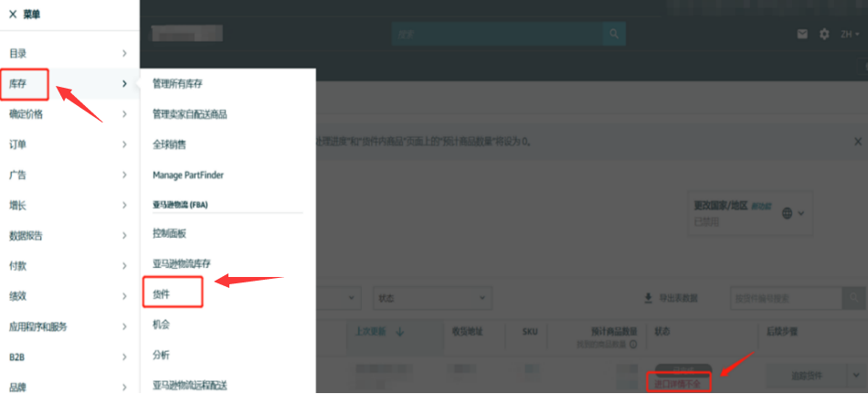Open the arrow dropdown beside 追踪货件
The image size is (868, 394).
856,376
